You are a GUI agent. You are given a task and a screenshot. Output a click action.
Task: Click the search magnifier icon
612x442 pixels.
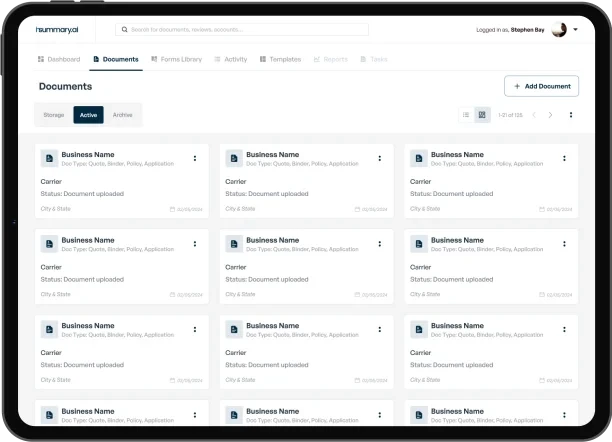click(x=125, y=30)
